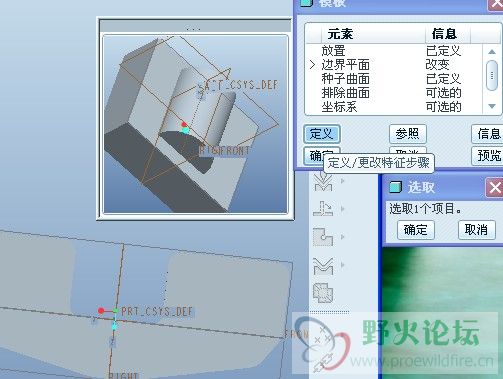Open the flyout arrow beside the V-shaped die icon

click(x=342, y=265)
